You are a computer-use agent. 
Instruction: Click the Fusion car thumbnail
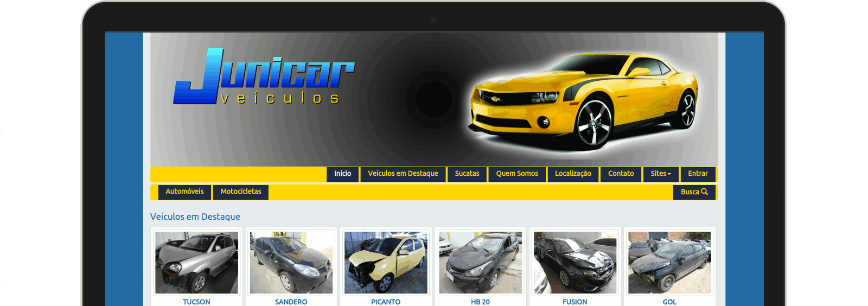pyautogui.click(x=575, y=263)
